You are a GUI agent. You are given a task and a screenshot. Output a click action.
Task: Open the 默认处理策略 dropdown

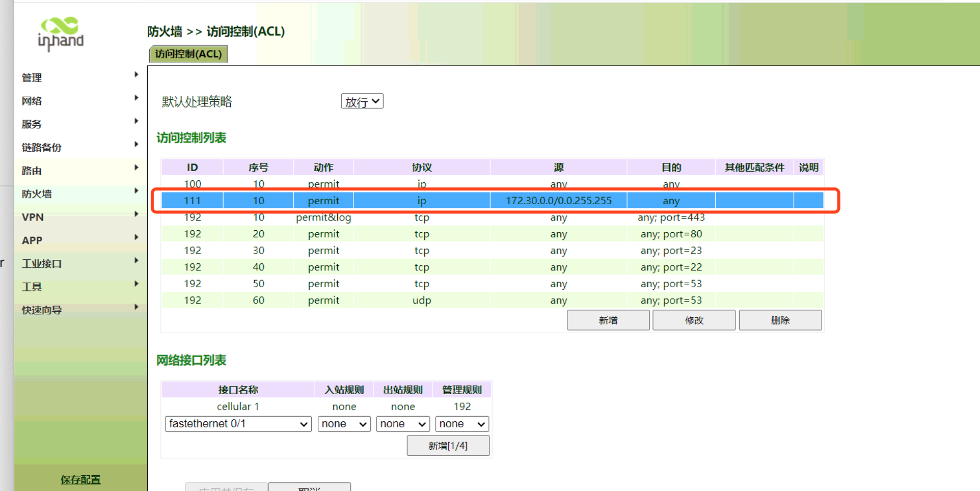point(362,101)
